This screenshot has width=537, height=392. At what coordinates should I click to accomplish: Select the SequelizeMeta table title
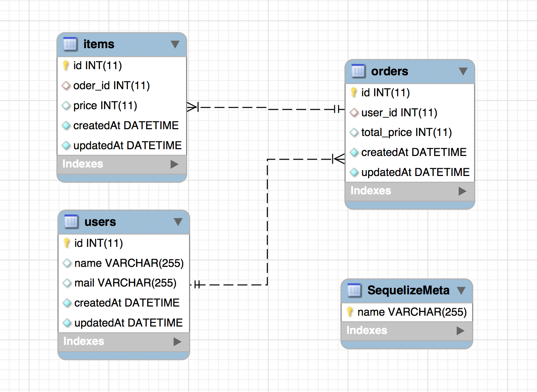pos(409,290)
